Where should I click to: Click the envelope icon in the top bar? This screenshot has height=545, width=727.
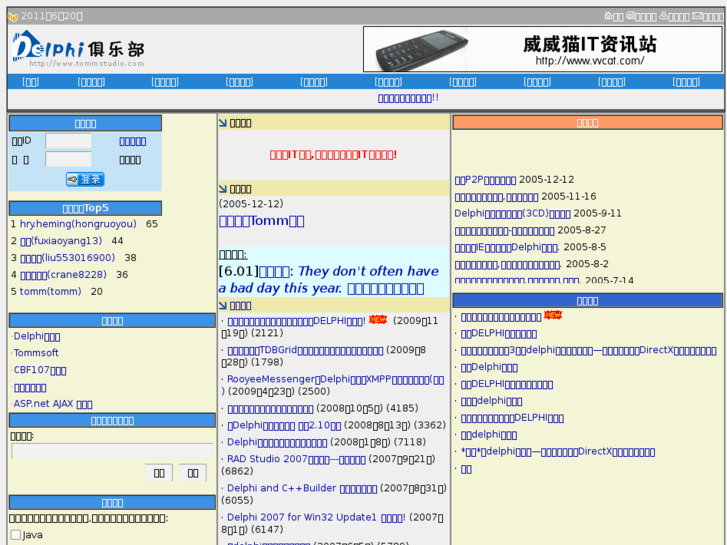[x=697, y=16]
